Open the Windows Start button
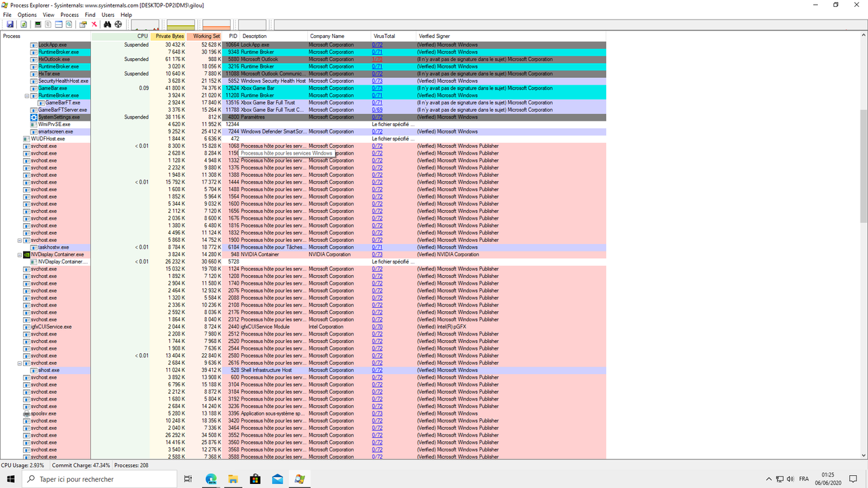The width and height of the screenshot is (868, 488). (11, 479)
